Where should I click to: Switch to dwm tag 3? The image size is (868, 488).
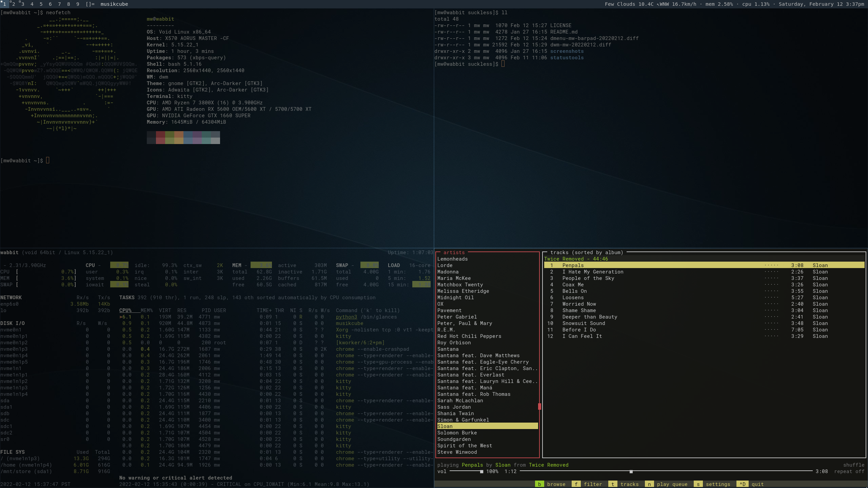click(22, 4)
